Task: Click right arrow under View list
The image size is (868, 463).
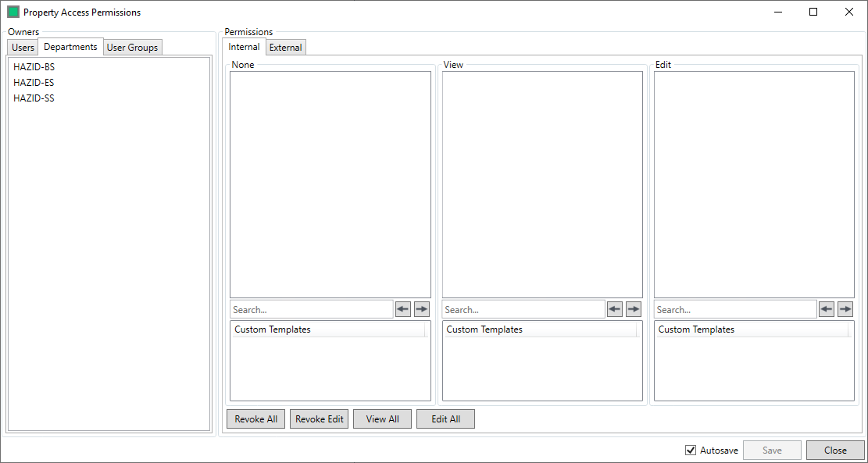Action: (634, 310)
